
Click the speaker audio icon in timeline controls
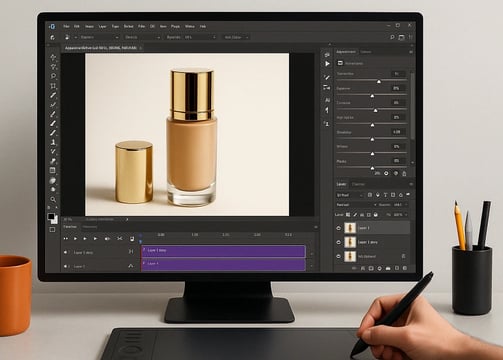click(x=107, y=239)
